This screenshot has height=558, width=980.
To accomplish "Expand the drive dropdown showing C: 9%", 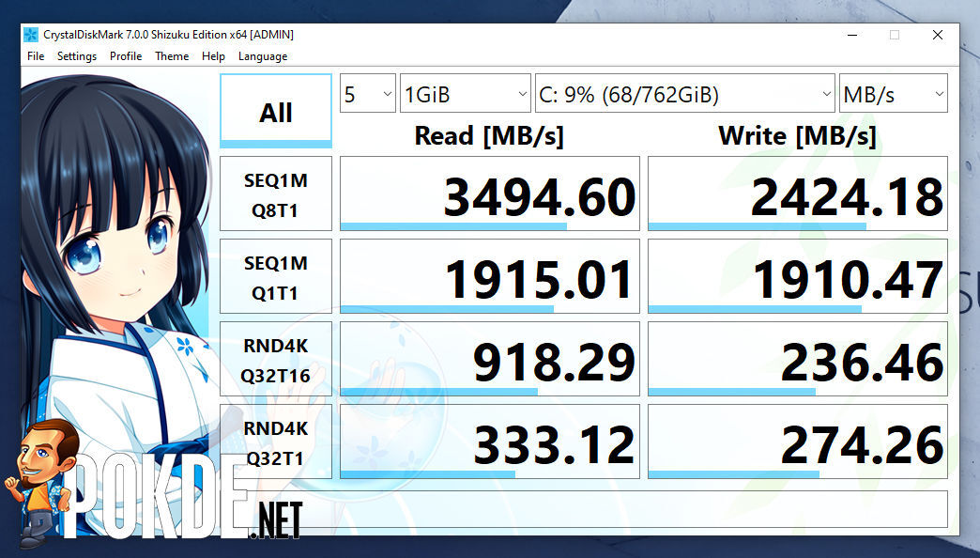I will point(685,93).
